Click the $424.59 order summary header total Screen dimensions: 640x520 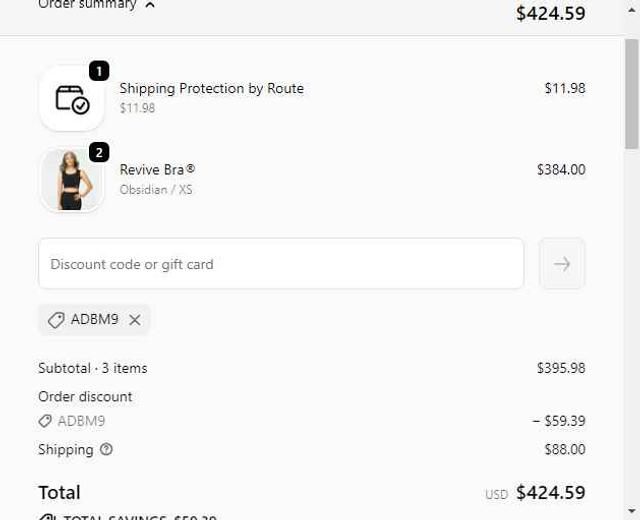(x=550, y=14)
